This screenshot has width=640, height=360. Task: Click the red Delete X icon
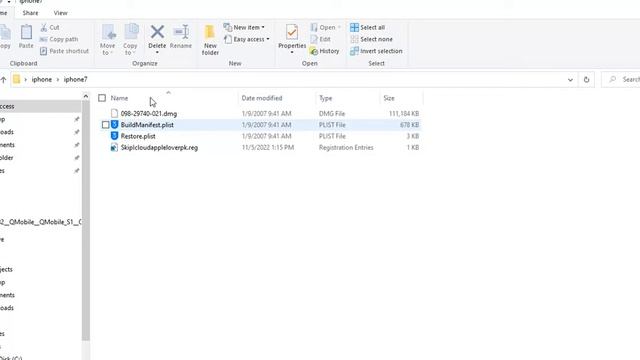[157, 32]
